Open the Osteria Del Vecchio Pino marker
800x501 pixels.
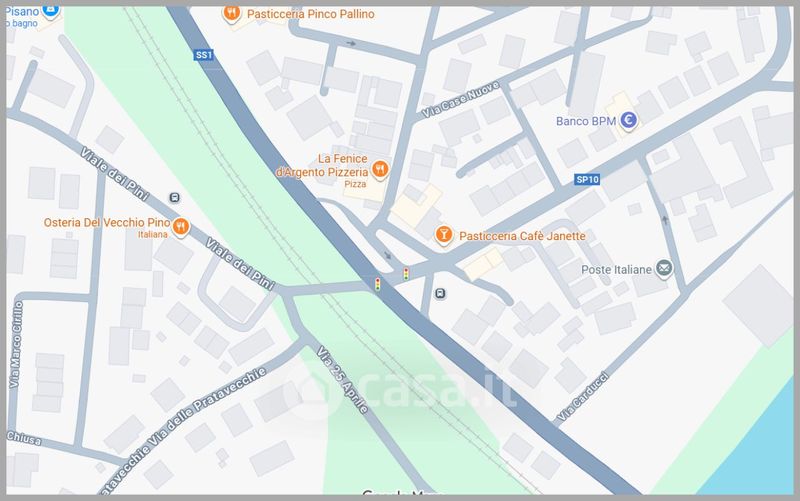point(181,227)
